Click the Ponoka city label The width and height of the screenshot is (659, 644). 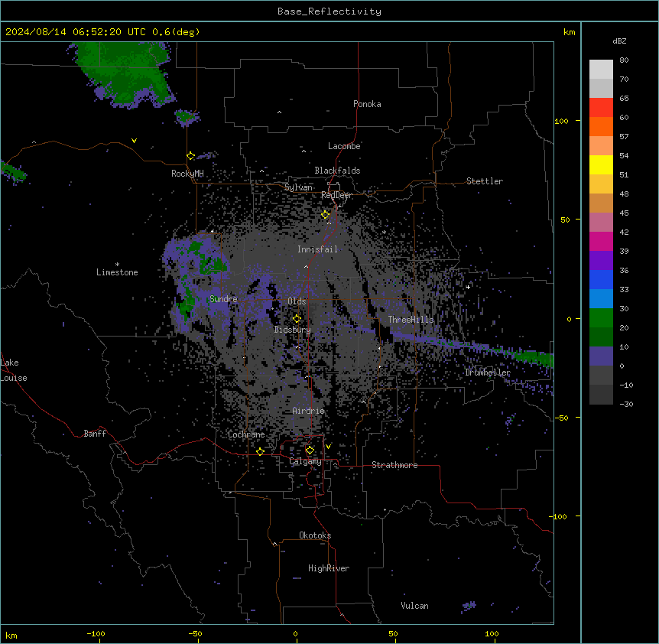[367, 104]
